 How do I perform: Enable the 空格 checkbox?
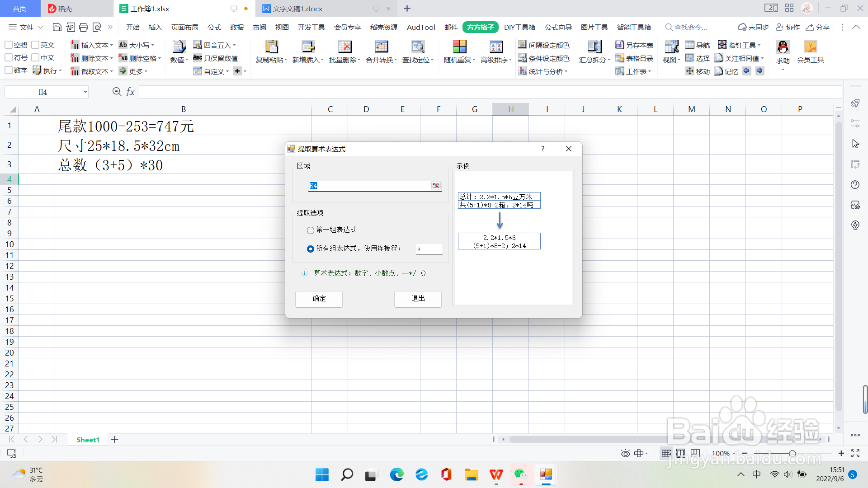(9, 45)
